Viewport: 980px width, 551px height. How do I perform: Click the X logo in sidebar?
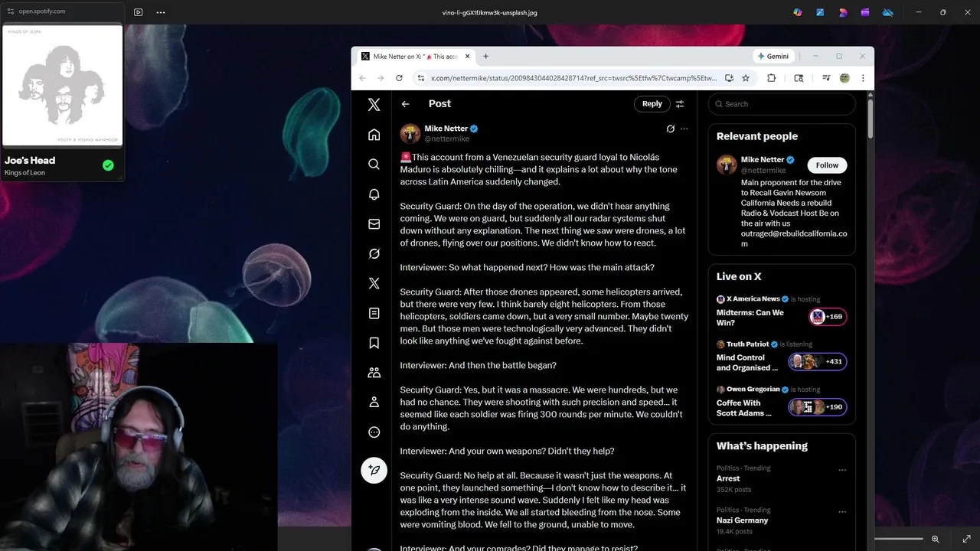pos(374,105)
